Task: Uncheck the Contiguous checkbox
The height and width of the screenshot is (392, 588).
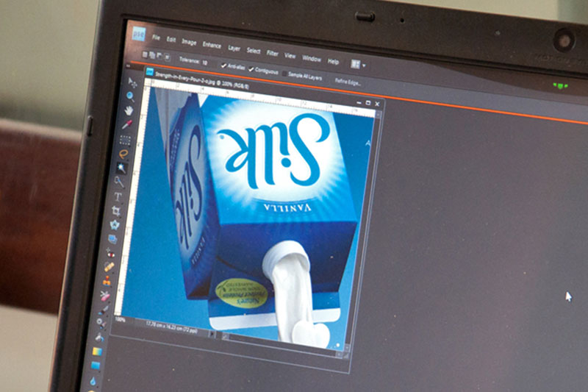Action: pos(251,69)
